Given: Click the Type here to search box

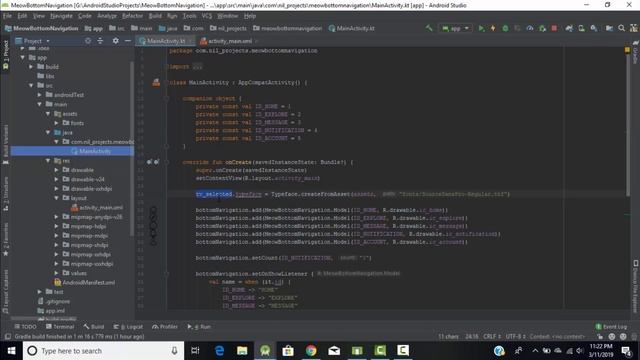Looking at the screenshot, I should (x=104, y=351).
